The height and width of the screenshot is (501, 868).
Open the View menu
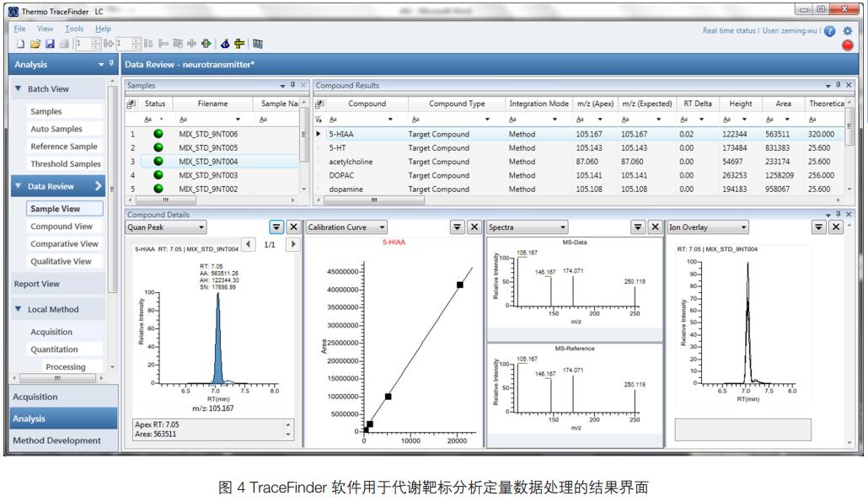point(45,29)
